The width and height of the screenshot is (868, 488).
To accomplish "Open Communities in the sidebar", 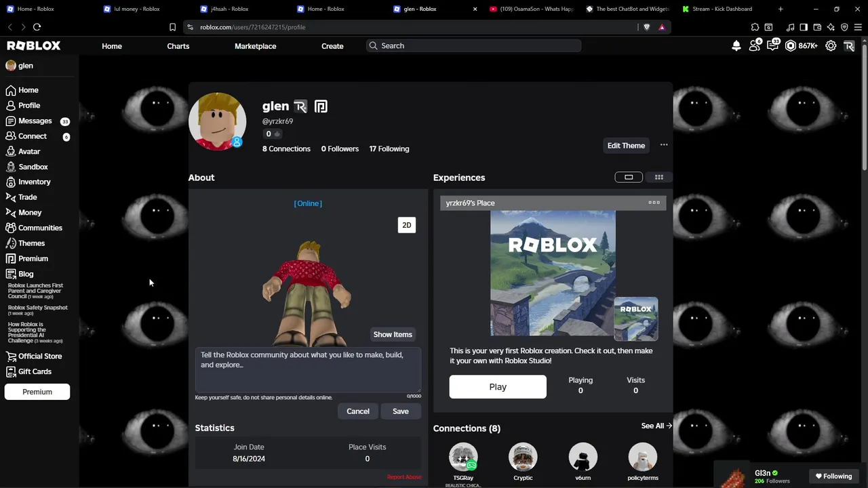I will point(40,228).
